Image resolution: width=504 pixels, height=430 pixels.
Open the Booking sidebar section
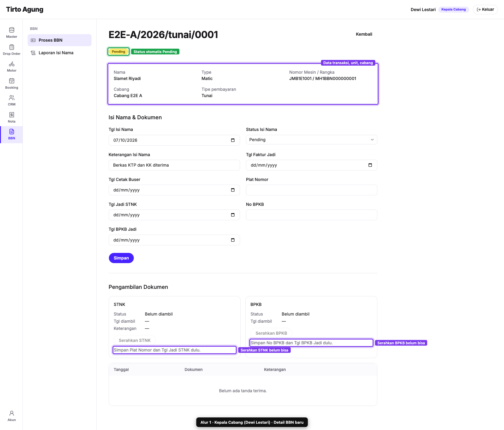click(x=11, y=84)
